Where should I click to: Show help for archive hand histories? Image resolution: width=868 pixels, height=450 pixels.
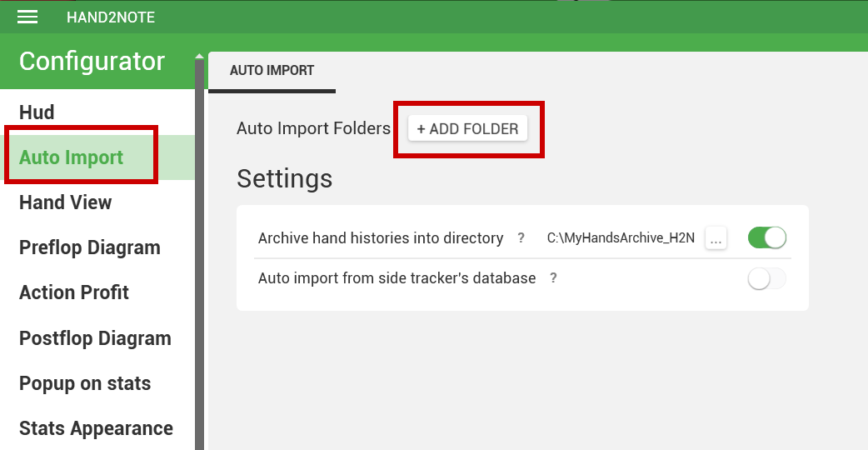pyautogui.click(x=521, y=238)
